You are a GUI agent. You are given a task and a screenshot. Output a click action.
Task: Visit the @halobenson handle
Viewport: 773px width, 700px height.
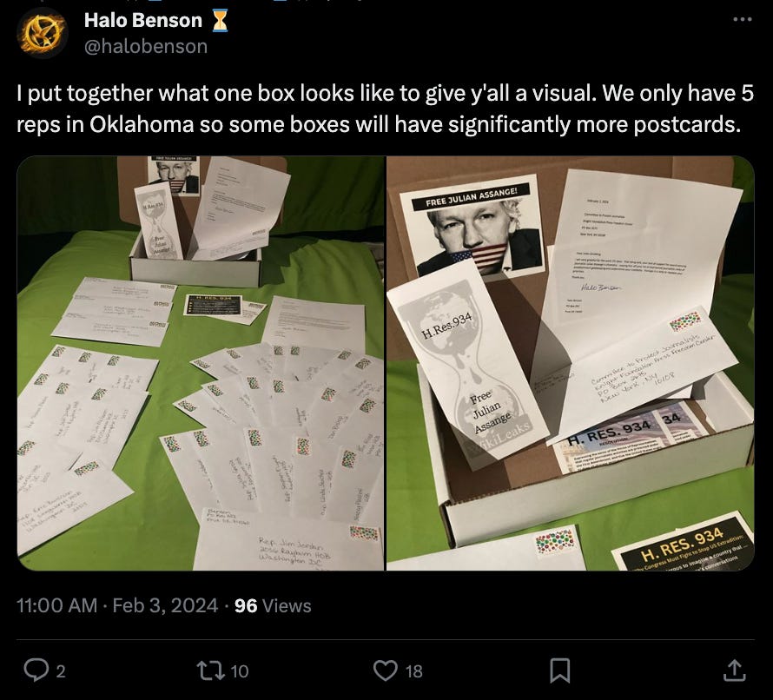pyautogui.click(x=146, y=46)
